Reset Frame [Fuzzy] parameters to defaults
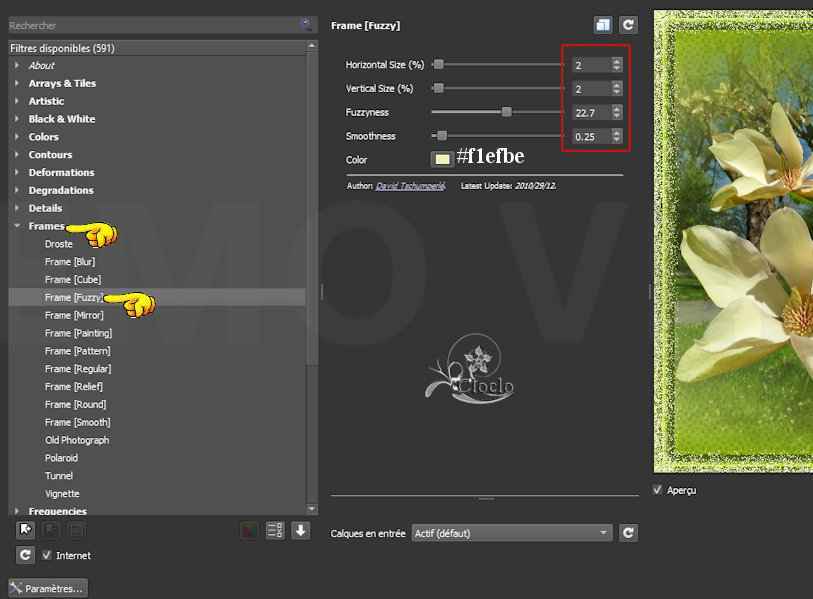Image resolution: width=813 pixels, height=599 pixels. point(628,25)
